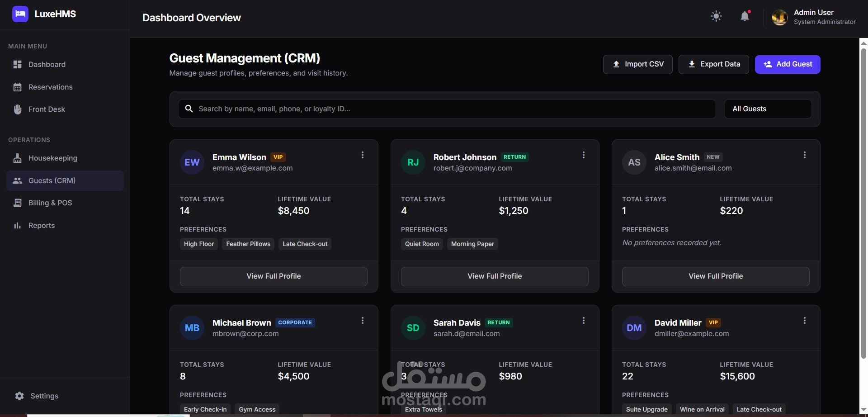Click David Miller's VIP badge
Screen dimensions: 868x417
pyautogui.click(x=713, y=322)
